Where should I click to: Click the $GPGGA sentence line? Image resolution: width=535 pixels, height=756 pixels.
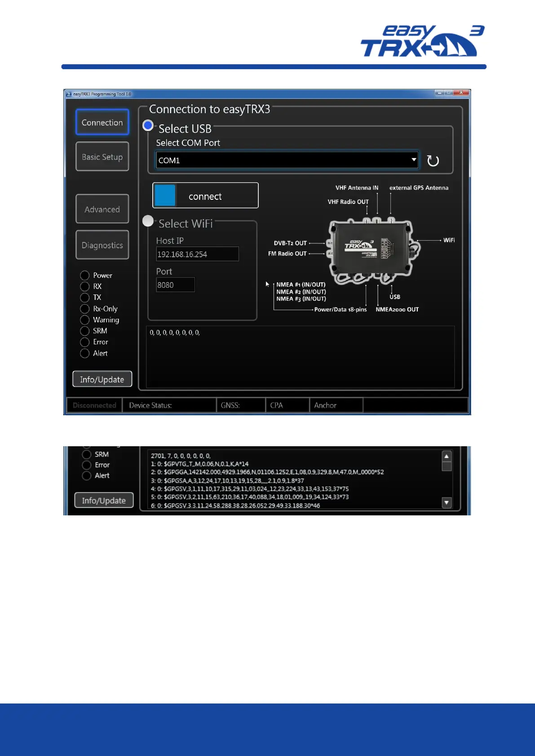pos(267,472)
